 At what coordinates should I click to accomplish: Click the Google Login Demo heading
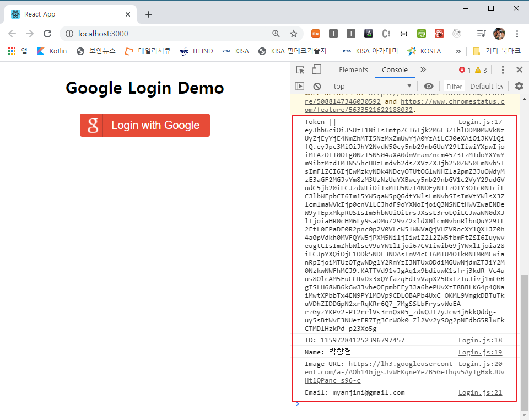[145, 88]
